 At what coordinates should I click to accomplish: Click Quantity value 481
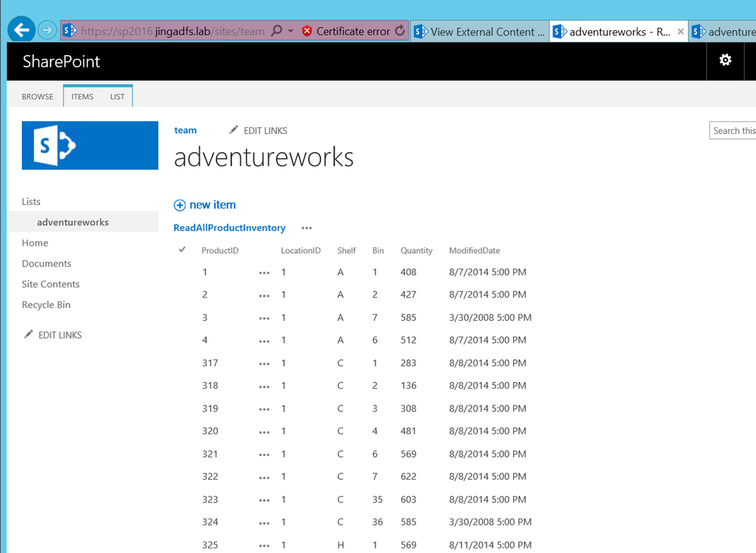(409, 431)
